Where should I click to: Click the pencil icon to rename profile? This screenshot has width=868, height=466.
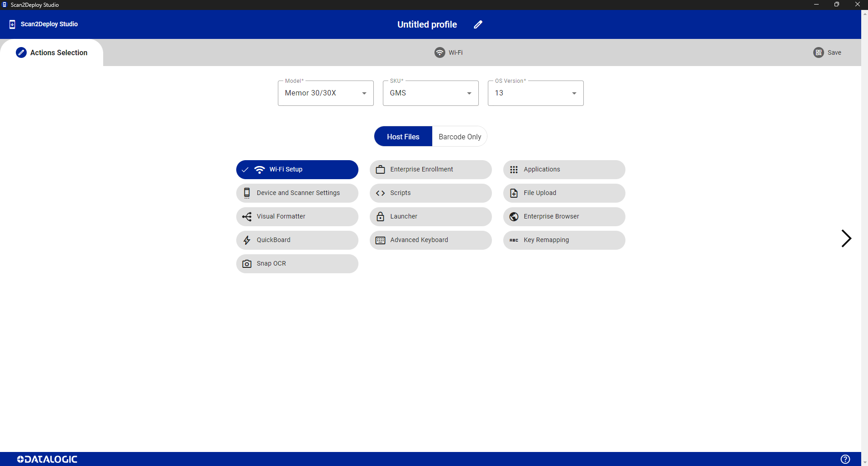[x=478, y=24]
